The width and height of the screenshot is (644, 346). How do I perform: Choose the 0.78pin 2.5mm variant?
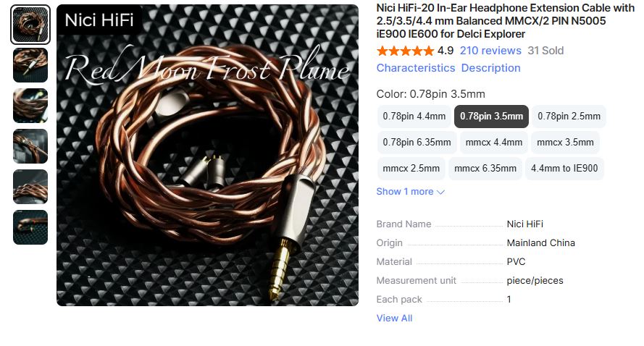pyautogui.click(x=569, y=117)
